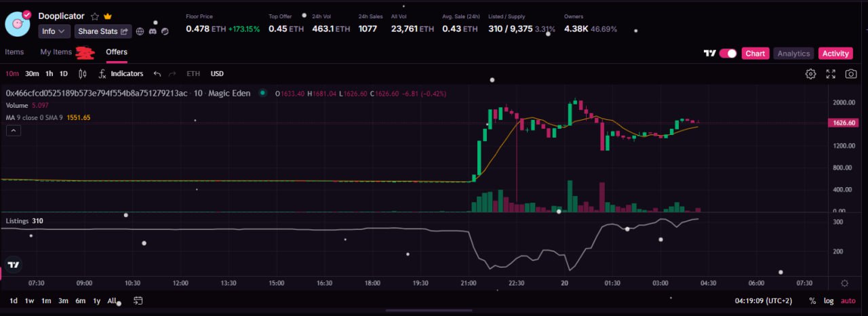
Task: Take a chart snapshot with camera icon
Action: pyautogui.click(x=850, y=74)
